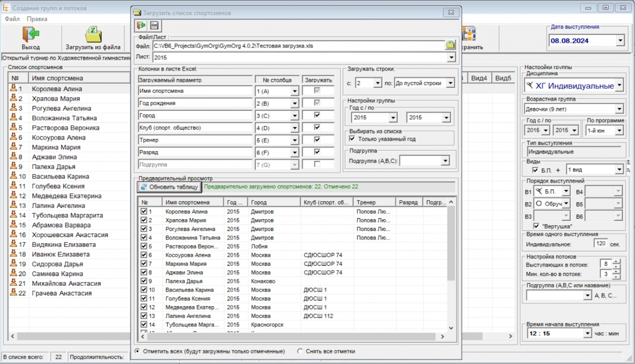Click the refresh icon on Обновить таблицу

[x=143, y=187]
